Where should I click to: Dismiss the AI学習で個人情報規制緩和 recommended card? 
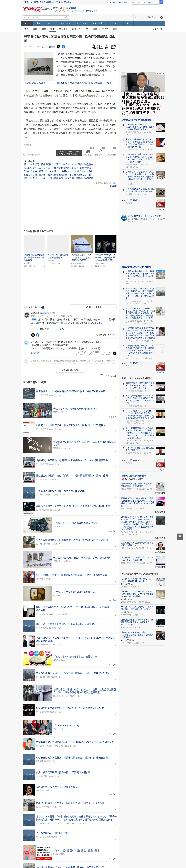44,266
